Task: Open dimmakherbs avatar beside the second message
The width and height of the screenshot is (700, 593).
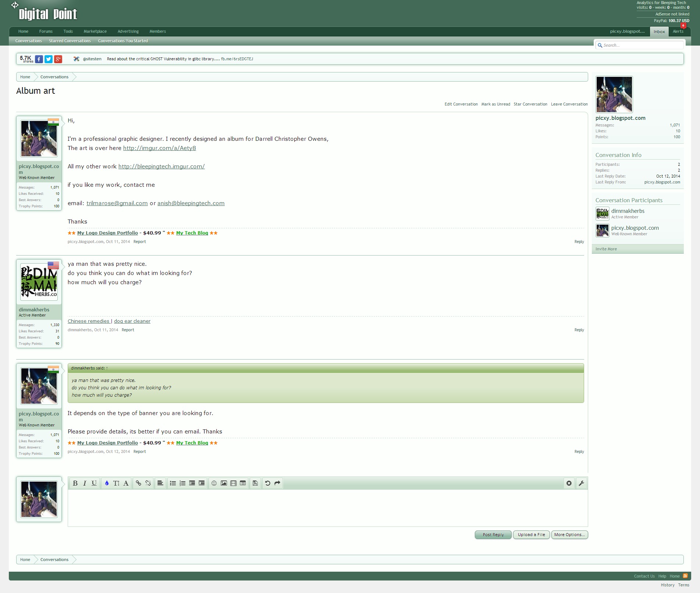Action: tap(39, 282)
